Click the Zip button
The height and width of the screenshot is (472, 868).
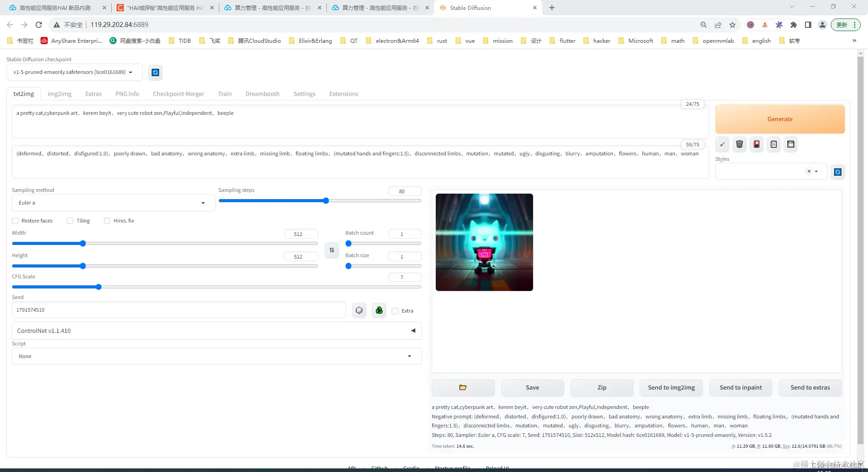point(601,387)
